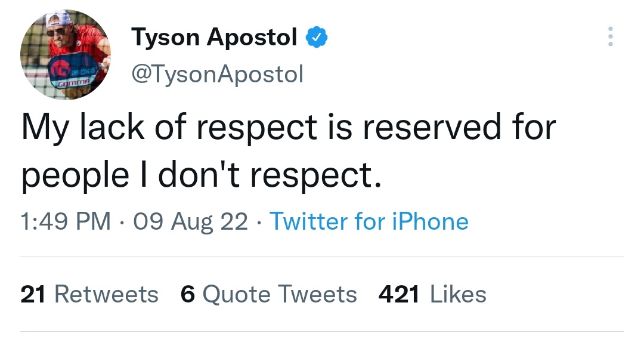Open the three-dot more options menu
Screen dimensions: 644x352
(x=611, y=36)
